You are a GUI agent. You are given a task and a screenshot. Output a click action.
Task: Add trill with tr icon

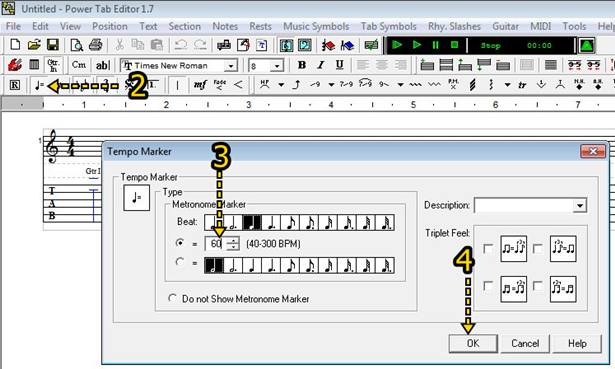[522, 85]
